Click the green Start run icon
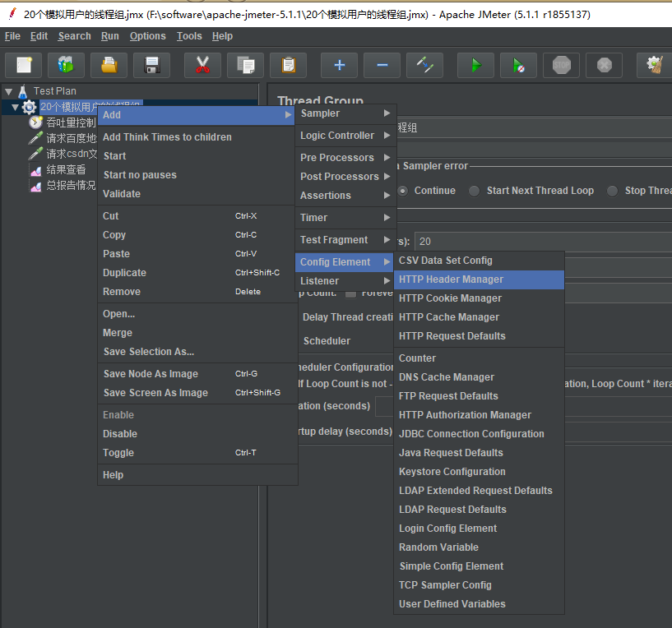The height and width of the screenshot is (628, 672). click(475, 65)
